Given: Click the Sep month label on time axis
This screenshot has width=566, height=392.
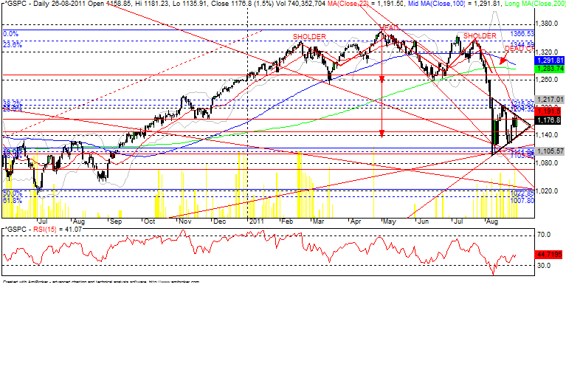Looking at the screenshot, I should point(116,221).
